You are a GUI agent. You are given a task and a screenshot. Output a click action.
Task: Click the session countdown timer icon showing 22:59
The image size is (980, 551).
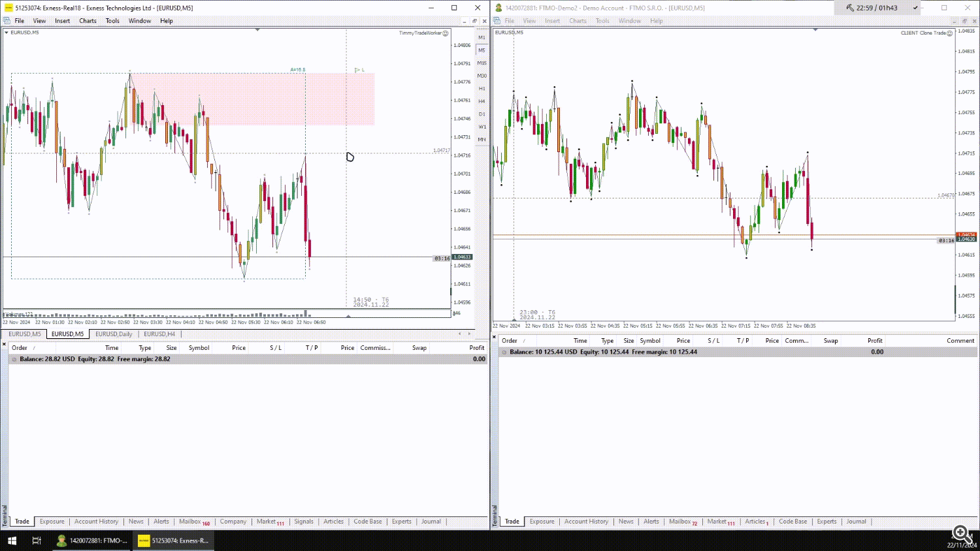click(x=850, y=8)
